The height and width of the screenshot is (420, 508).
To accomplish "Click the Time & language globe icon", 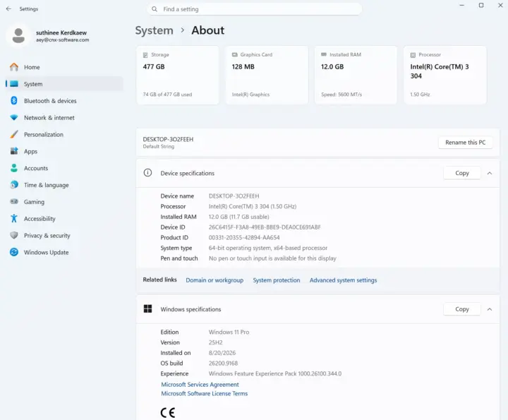I will [14, 185].
